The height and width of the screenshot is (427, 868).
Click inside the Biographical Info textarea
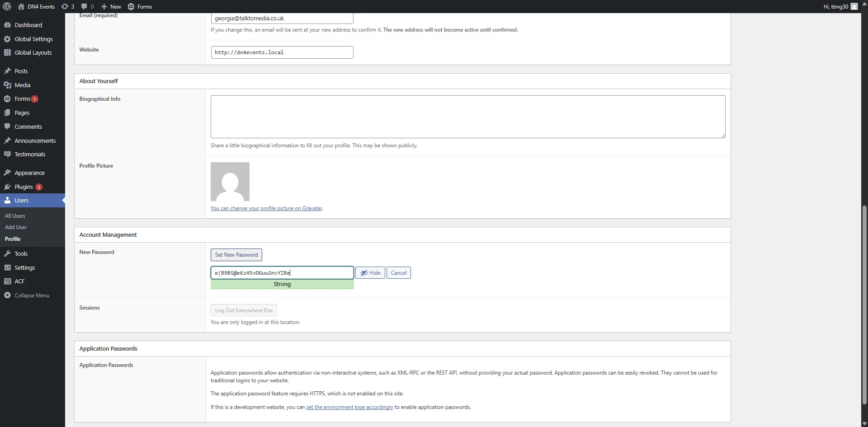click(x=467, y=117)
